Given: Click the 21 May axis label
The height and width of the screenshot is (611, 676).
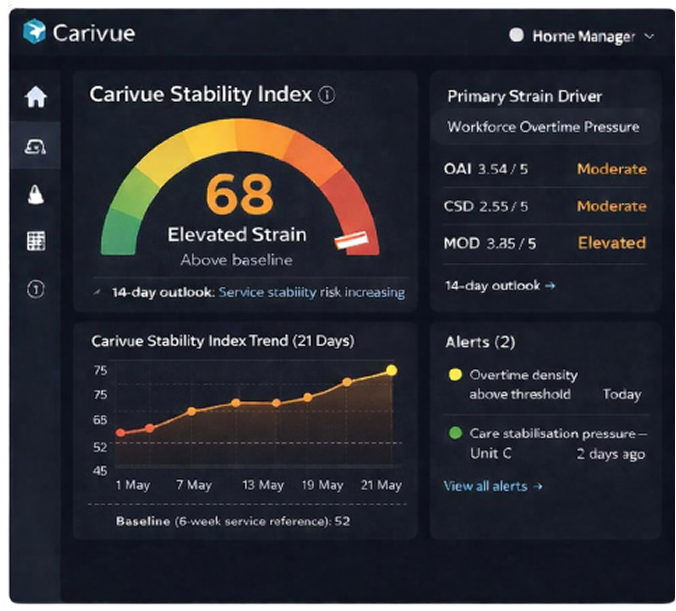Looking at the screenshot, I should (x=382, y=485).
